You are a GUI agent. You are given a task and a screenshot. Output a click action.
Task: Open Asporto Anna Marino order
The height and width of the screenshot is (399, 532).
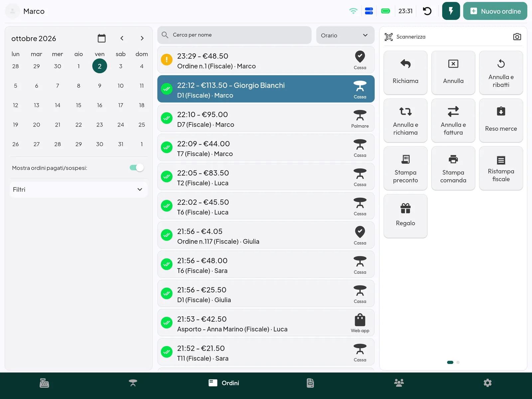pyautogui.click(x=266, y=323)
